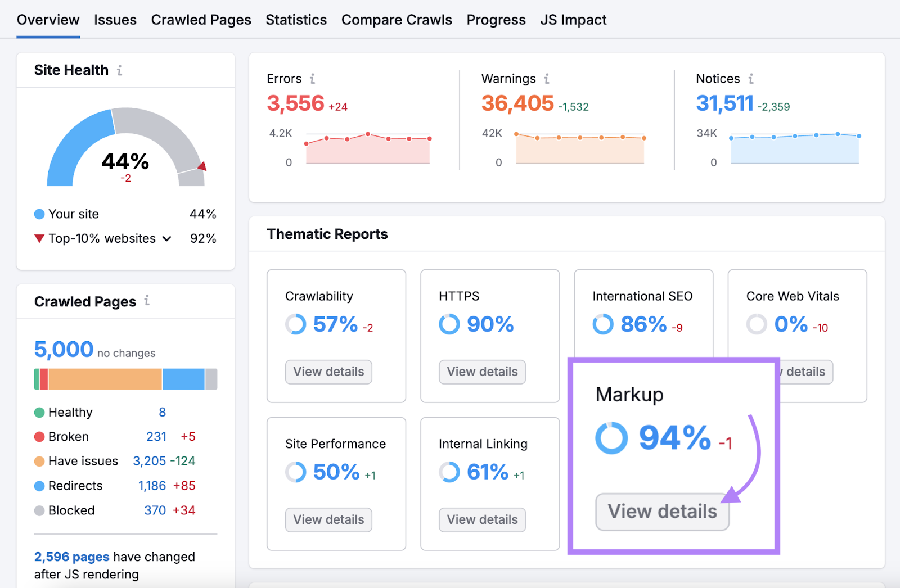Screen dimensions: 900x588
Task: Click the Notices info icon
Action: 750,79
